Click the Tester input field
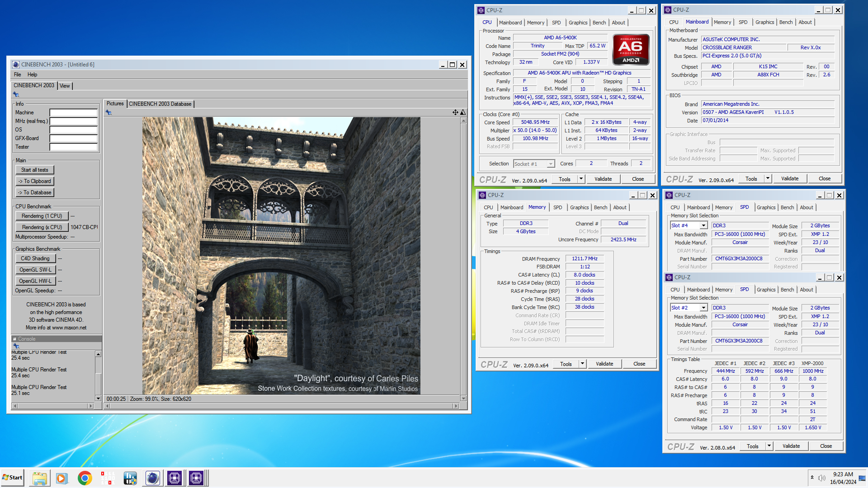The image size is (868, 488). [73, 147]
